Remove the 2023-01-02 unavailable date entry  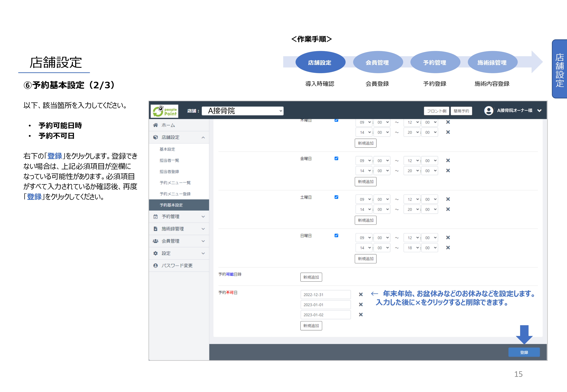coord(361,315)
